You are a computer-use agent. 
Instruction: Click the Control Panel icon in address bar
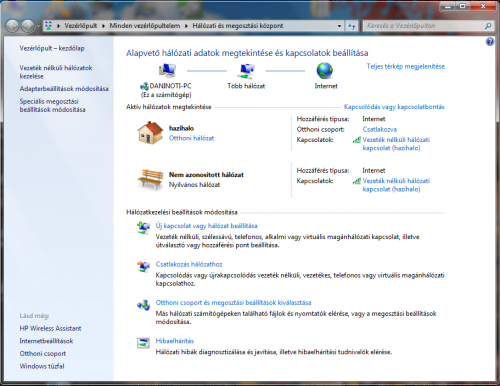pos(49,26)
